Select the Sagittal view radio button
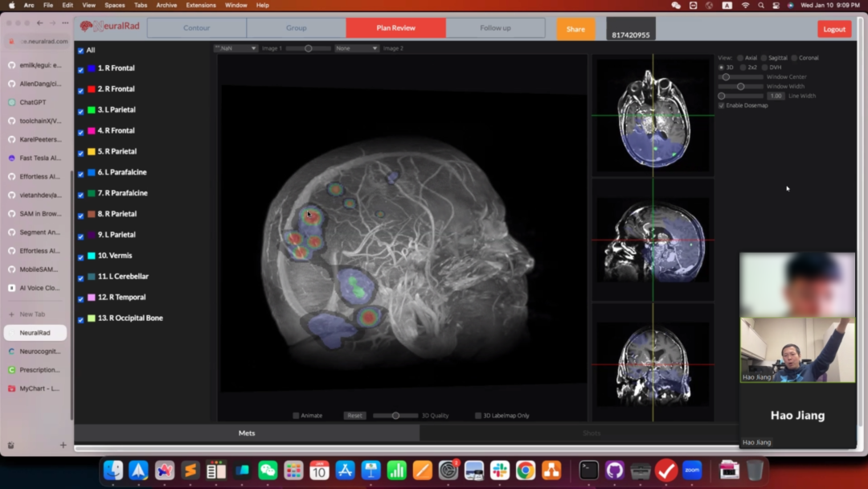868x489 pixels. pos(763,58)
